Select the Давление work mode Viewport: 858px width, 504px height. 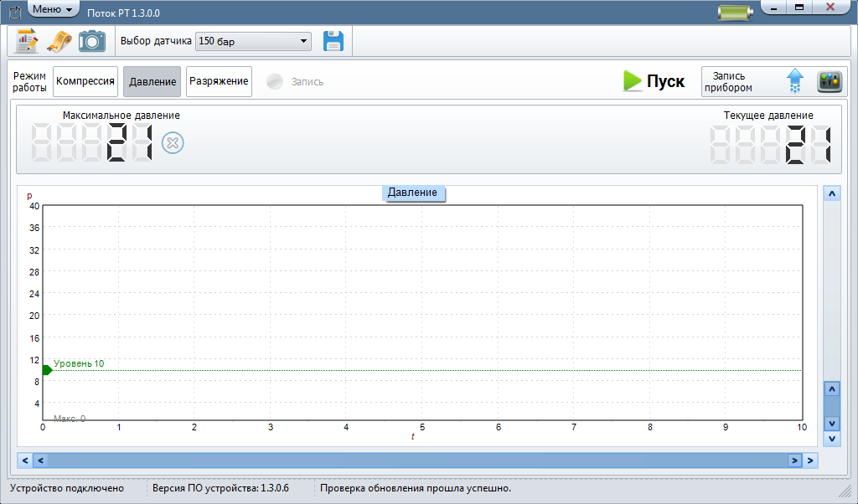tap(152, 82)
